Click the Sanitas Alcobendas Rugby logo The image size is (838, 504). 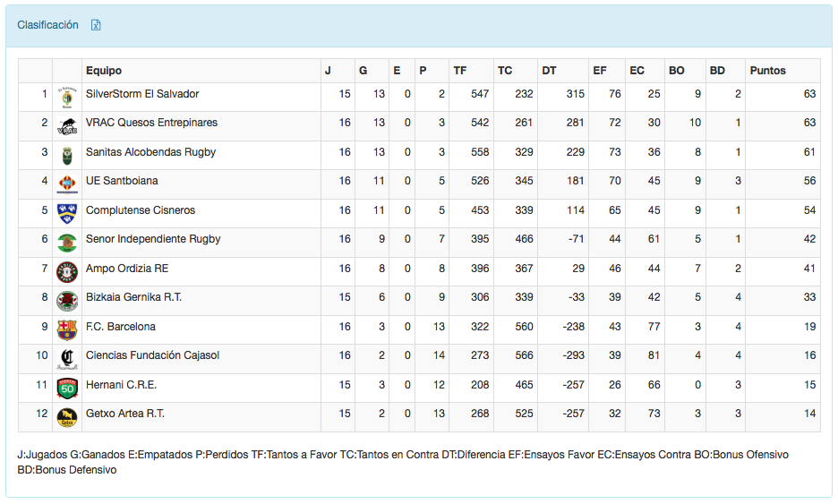66,155
